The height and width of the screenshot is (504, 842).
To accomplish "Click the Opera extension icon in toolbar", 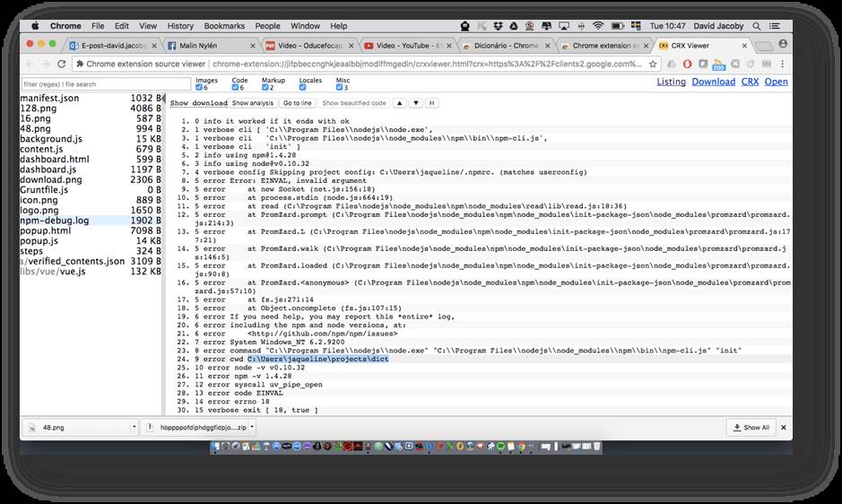I will 688,64.
